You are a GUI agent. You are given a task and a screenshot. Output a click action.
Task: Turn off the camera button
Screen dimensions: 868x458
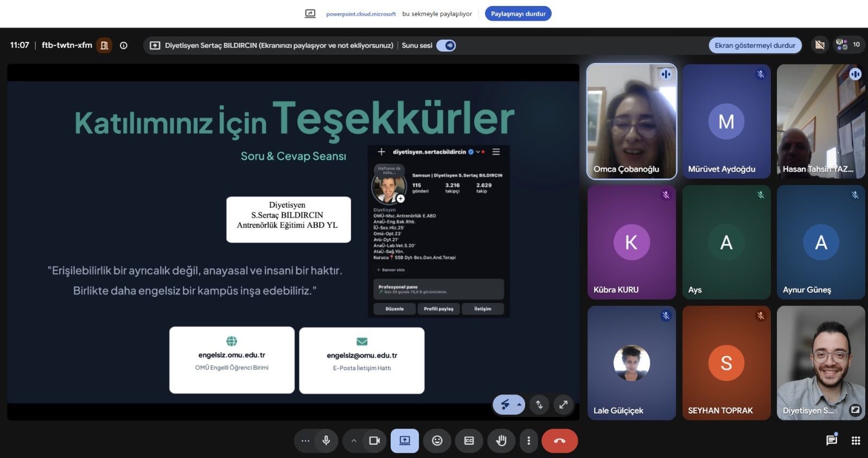(374, 441)
